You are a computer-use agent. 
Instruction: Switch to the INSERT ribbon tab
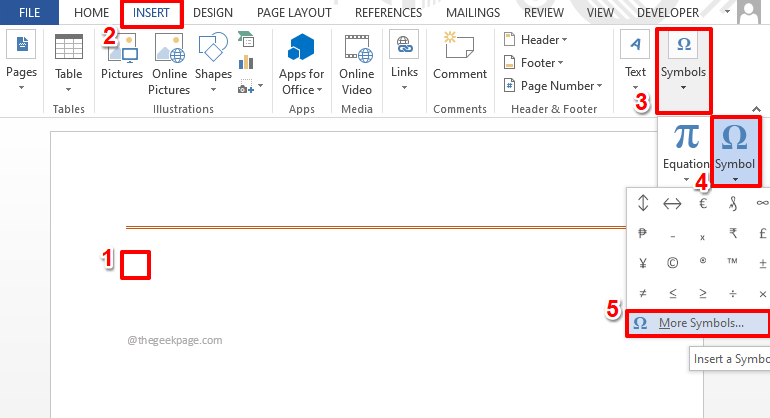[x=151, y=13]
